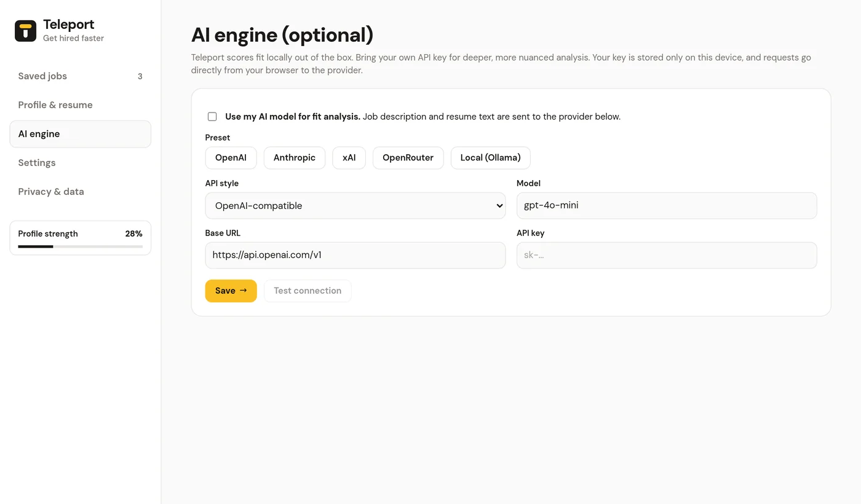Focus the Base URL field
The height and width of the screenshot is (504, 861).
click(x=355, y=255)
